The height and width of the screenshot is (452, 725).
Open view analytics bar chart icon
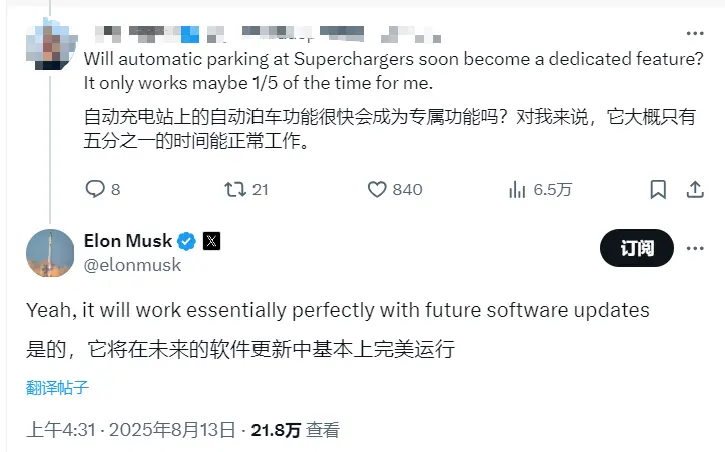[518, 189]
